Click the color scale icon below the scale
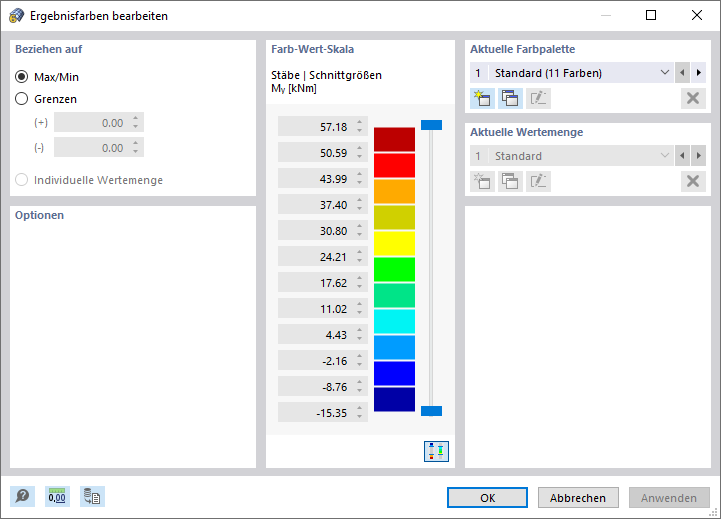721x519 pixels. 436,450
